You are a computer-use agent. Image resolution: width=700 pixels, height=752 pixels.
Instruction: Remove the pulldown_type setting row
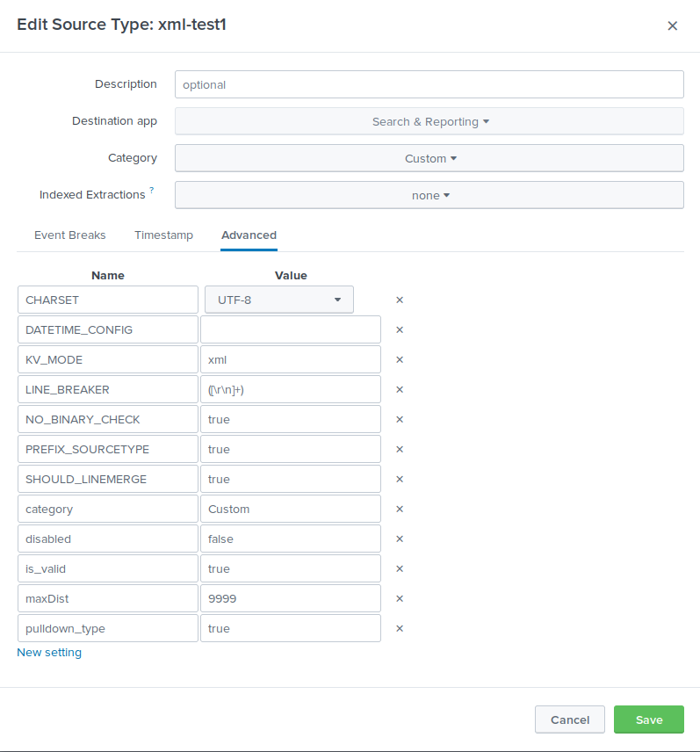tap(400, 628)
